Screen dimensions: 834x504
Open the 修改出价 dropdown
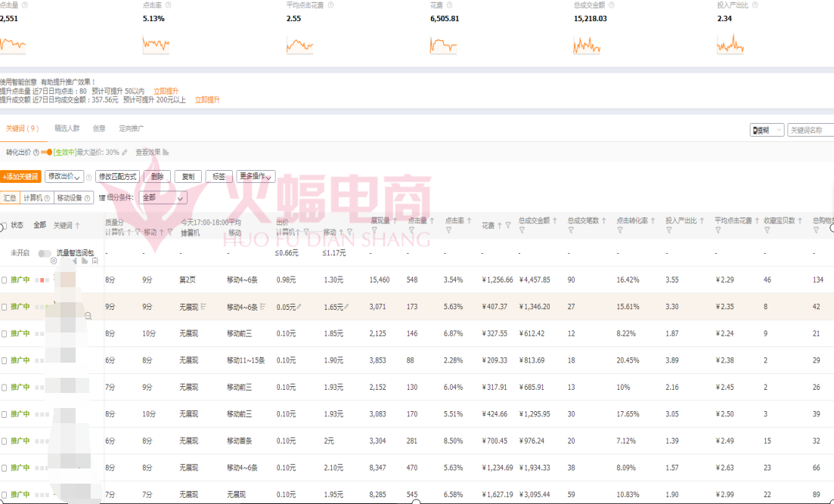pos(64,176)
